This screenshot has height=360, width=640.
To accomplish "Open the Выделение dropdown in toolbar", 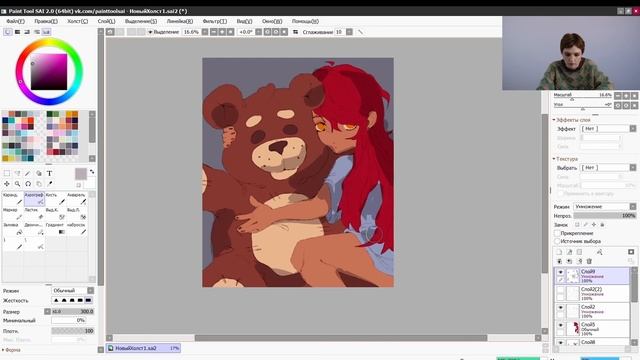I will tap(163, 32).
